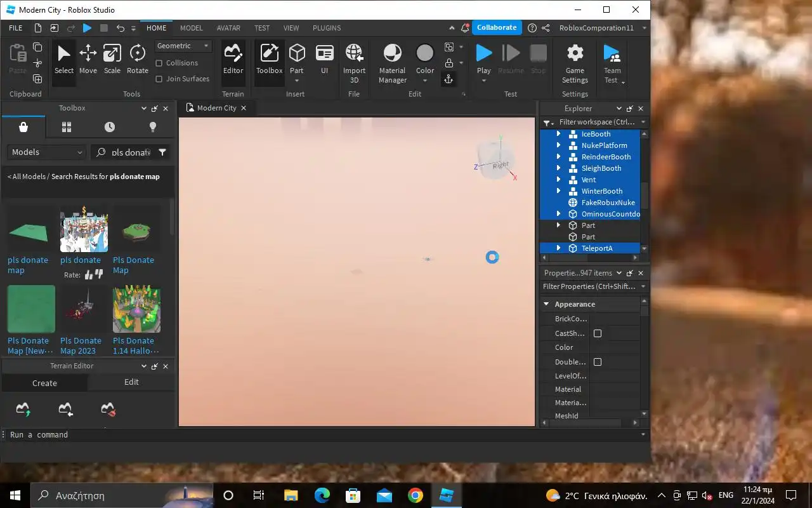
Task: Click the Run a command bar
Action: pyautogui.click(x=324, y=435)
